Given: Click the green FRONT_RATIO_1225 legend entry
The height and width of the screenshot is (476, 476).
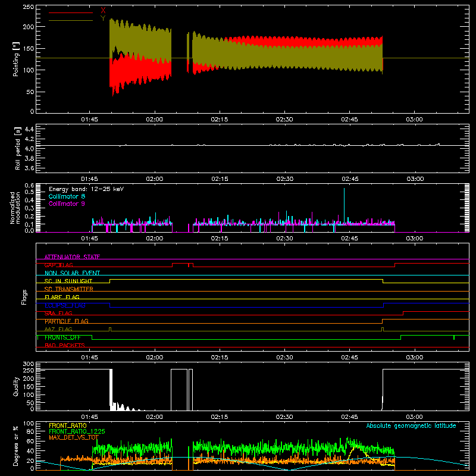Looking at the screenshot, I should [x=77, y=431].
